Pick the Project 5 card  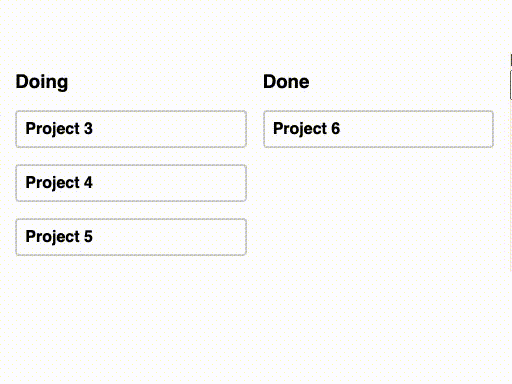[x=131, y=237]
